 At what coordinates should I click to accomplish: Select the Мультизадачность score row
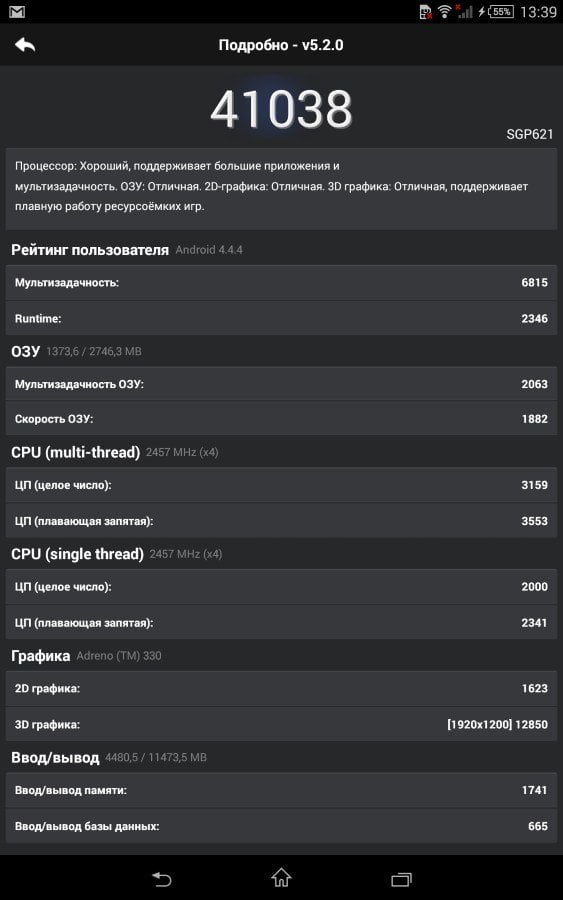tap(281, 282)
